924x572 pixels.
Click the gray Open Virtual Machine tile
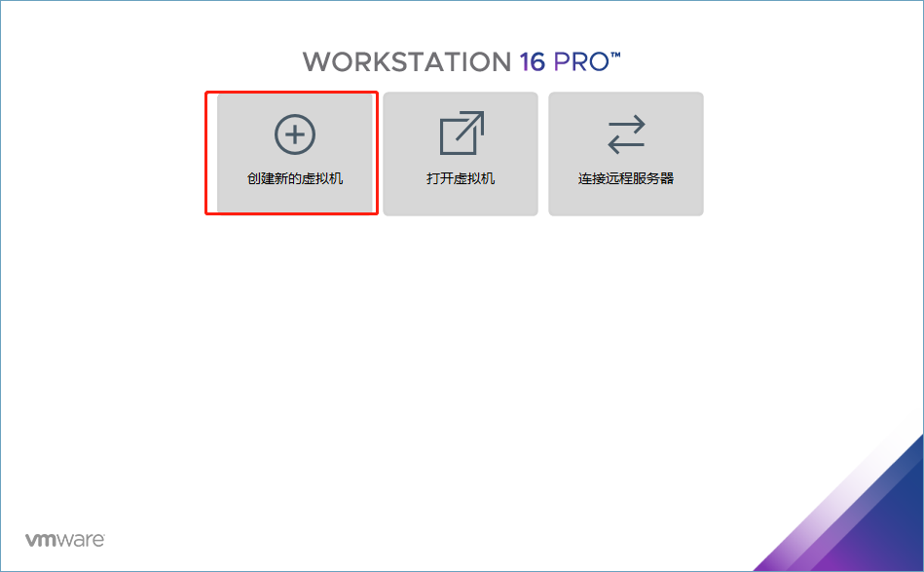(461, 154)
